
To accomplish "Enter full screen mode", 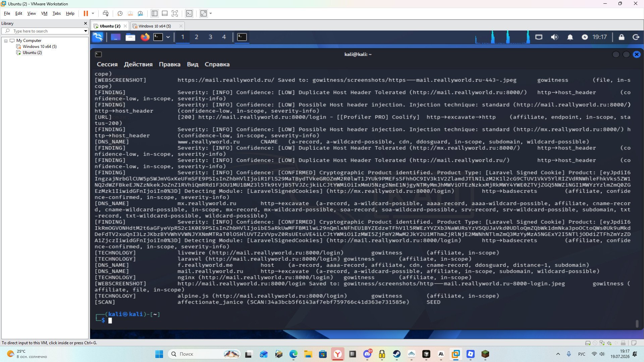I will coord(175,13).
